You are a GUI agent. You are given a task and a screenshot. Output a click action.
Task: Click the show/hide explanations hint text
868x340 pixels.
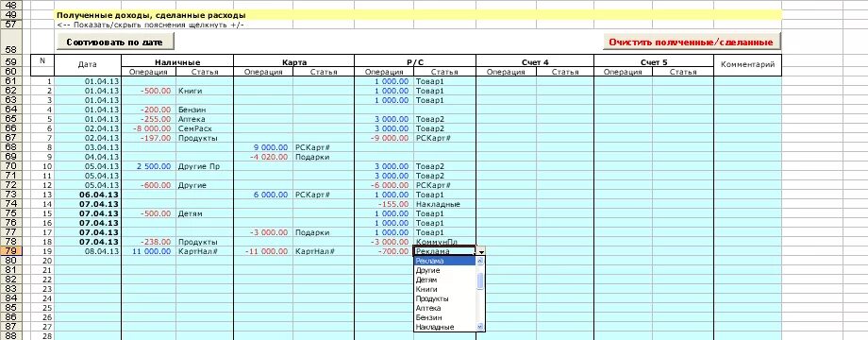point(150,25)
